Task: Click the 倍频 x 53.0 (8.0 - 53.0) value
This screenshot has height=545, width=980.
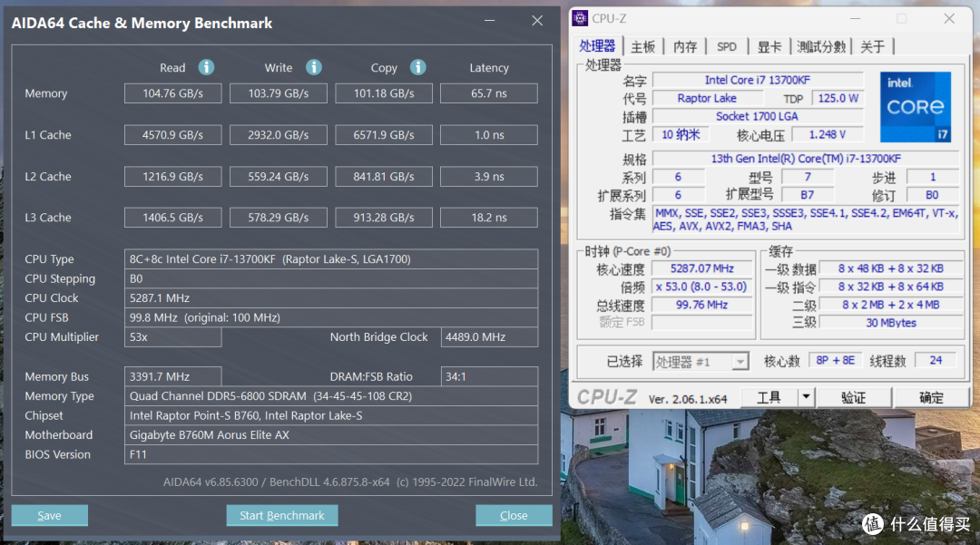Action: click(x=701, y=287)
